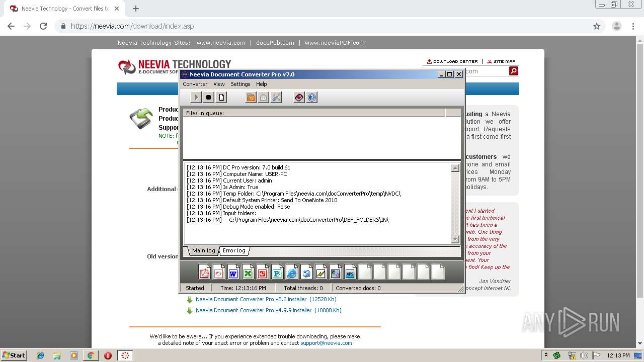Image resolution: width=644 pixels, height=362 pixels.
Task: Open the www.neevia.com site link
Action: pos(221,43)
